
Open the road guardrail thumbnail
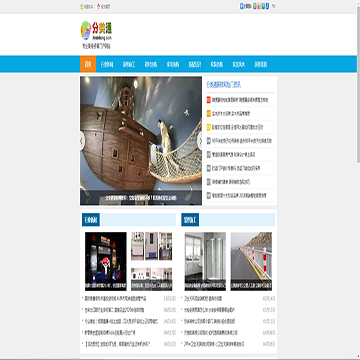pos(251,261)
